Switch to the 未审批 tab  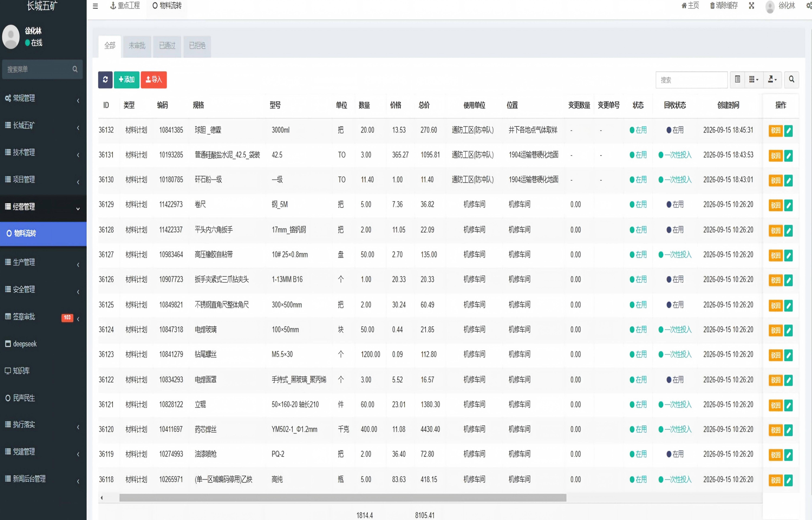tap(137, 46)
